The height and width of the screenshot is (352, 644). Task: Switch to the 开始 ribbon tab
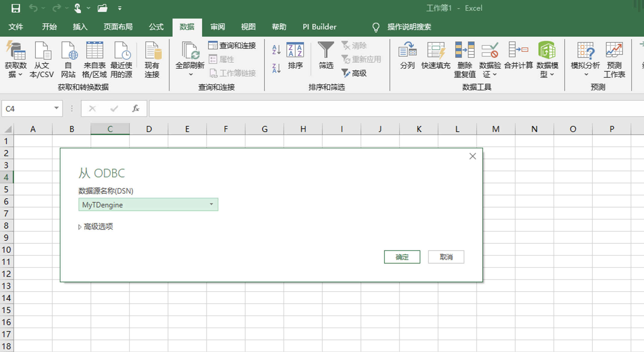[49, 27]
